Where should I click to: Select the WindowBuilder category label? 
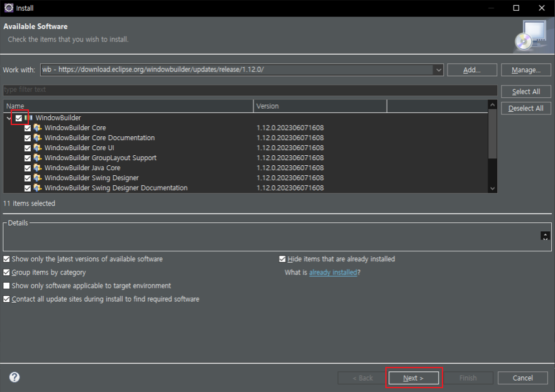click(x=58, y=118)
